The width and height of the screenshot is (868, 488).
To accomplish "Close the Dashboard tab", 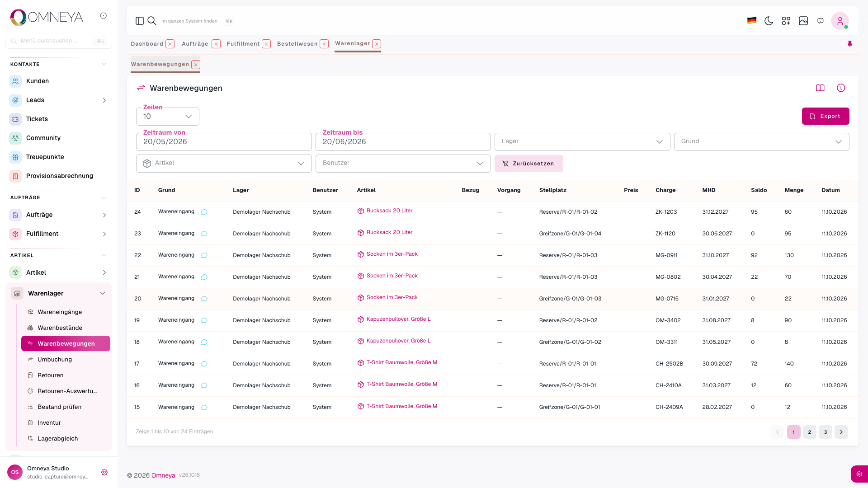I will pyautogui.click(x=170, y=44).
